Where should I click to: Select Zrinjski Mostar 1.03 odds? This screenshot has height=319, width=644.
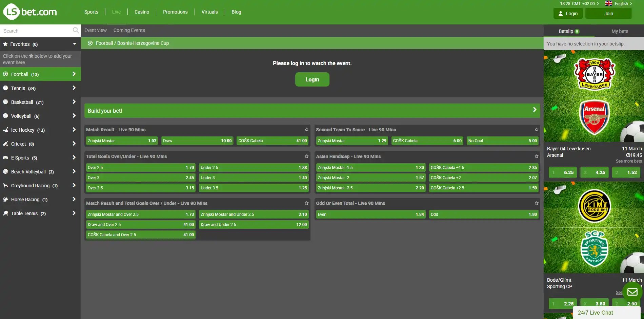pos(122,141)
